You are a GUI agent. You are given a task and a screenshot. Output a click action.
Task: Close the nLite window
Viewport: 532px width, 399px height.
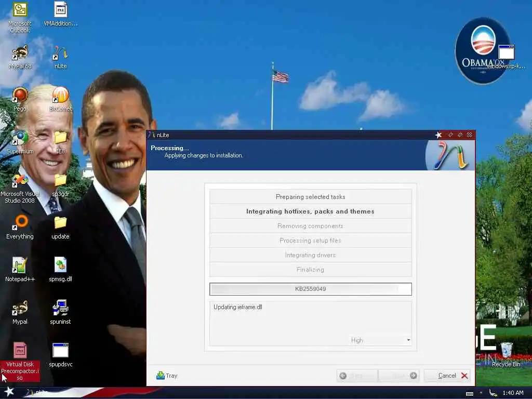[x=469, y=135]
